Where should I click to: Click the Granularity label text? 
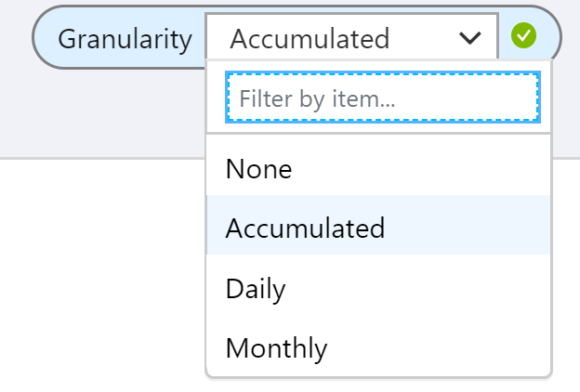click(x=125, y=39)
